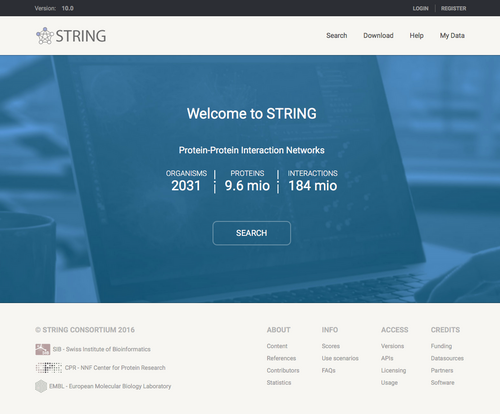500x414 pixels.
Task: Click the REGISTER link
Action: (x=454, y=8)
